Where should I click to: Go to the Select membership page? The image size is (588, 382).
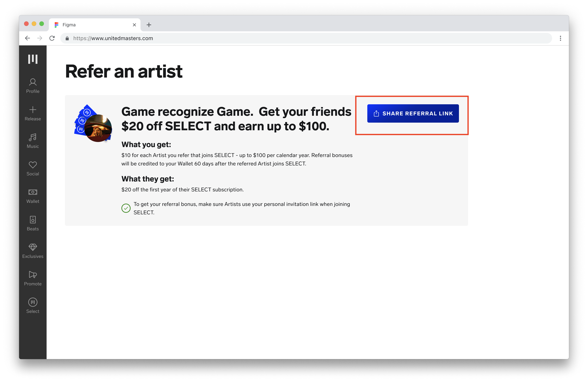pyautogui.click(x=33, y=306)
